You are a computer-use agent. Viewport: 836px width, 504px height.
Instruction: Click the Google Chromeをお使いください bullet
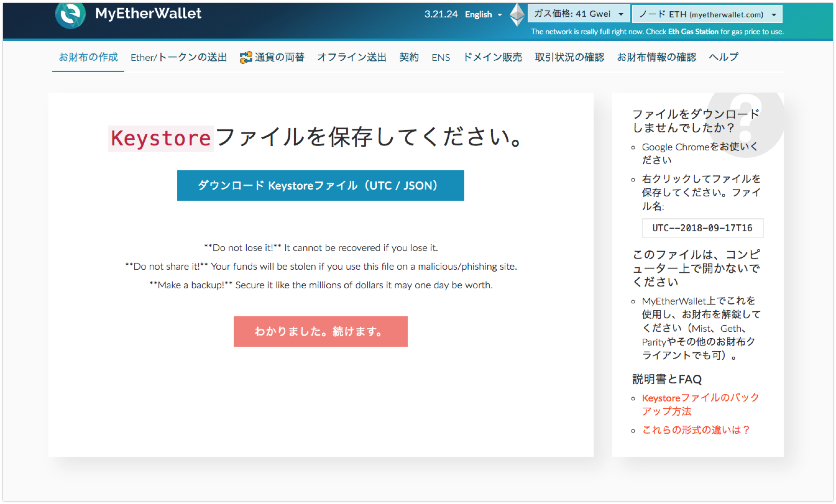(700, 153)
